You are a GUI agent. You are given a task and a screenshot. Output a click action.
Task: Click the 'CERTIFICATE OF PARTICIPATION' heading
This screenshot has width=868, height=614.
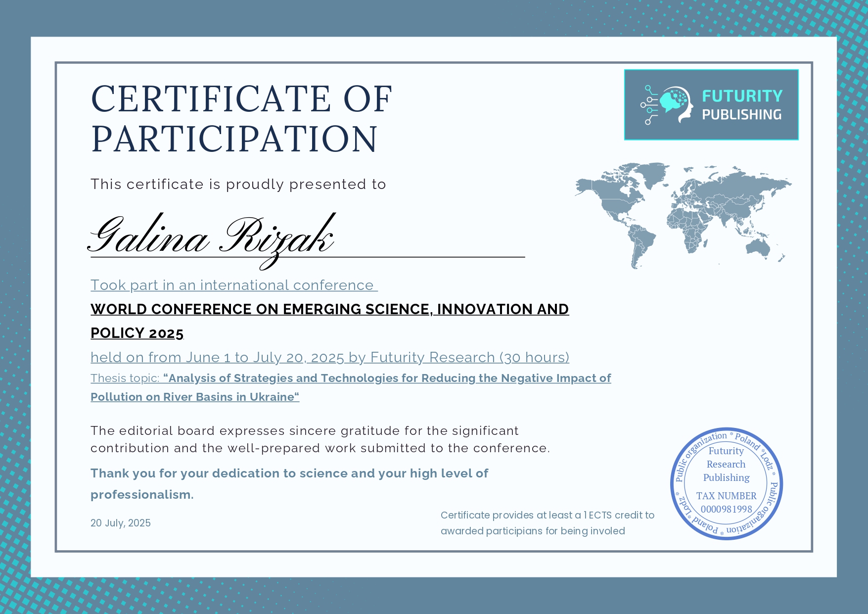point(241,119)
